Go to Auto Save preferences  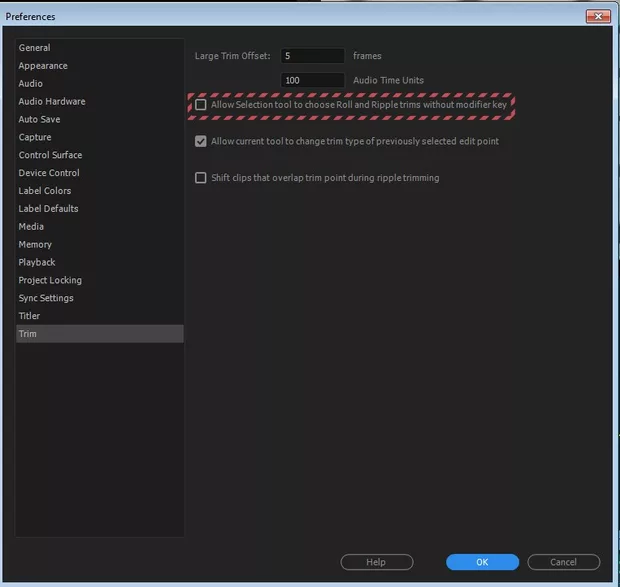click(x=40, y=120)
